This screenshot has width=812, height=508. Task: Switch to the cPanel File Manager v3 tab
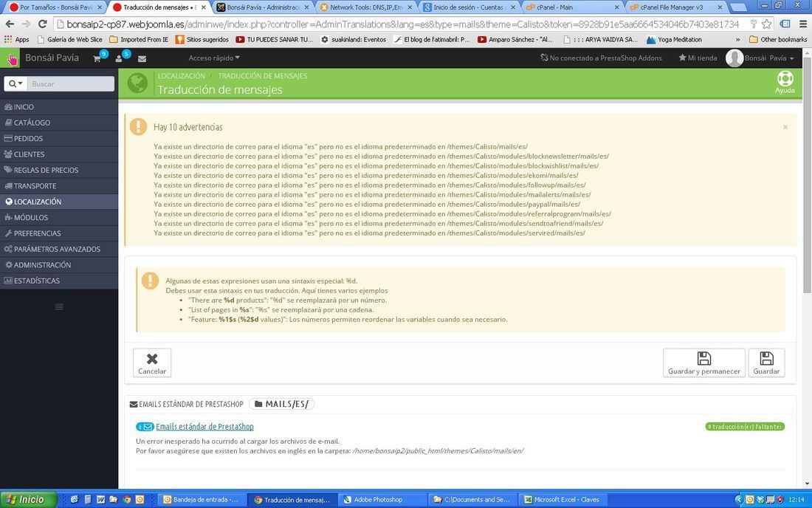pyautogui.click(x=675, y=7)
